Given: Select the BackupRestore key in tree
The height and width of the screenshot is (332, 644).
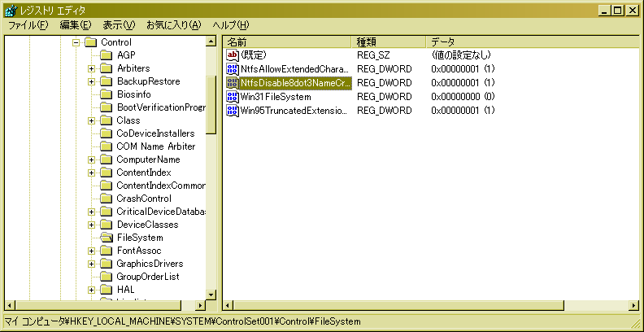Looking at the screenshot, I should [x=148, y=81].
